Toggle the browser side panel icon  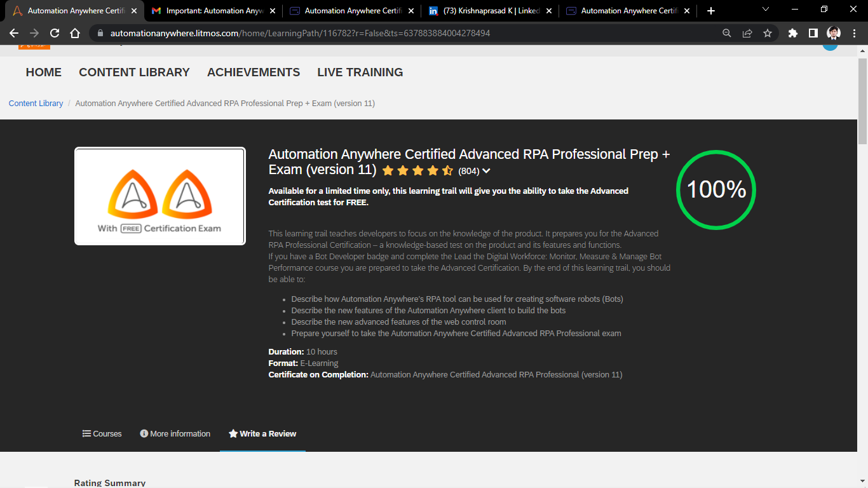(813, 33)
